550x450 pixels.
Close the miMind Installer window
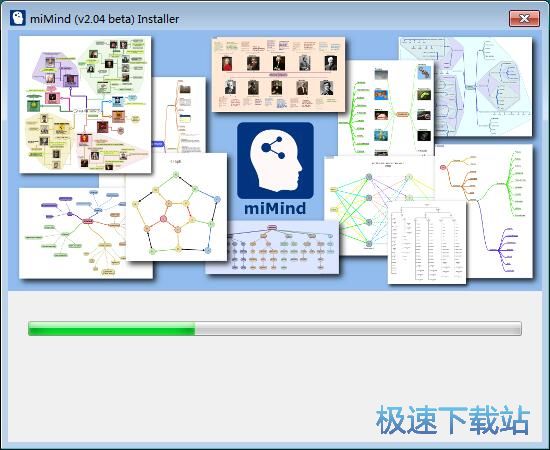(524, 19)
